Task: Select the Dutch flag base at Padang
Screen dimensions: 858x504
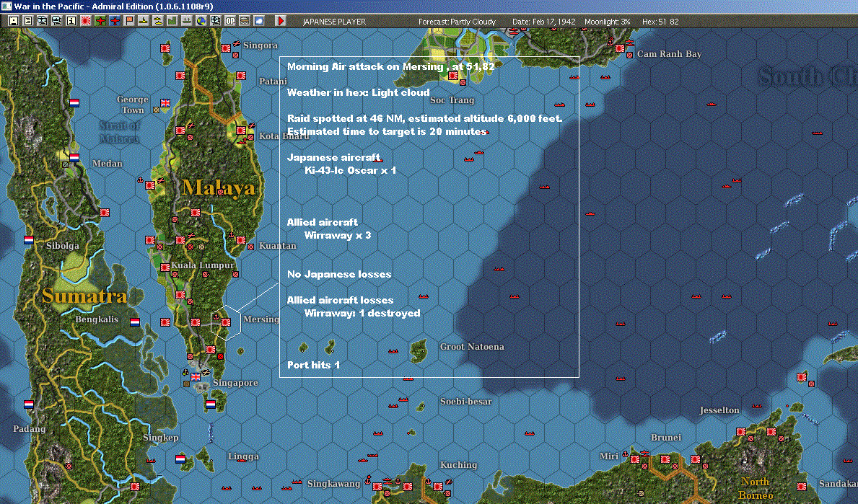Action: tap(28, 404)
